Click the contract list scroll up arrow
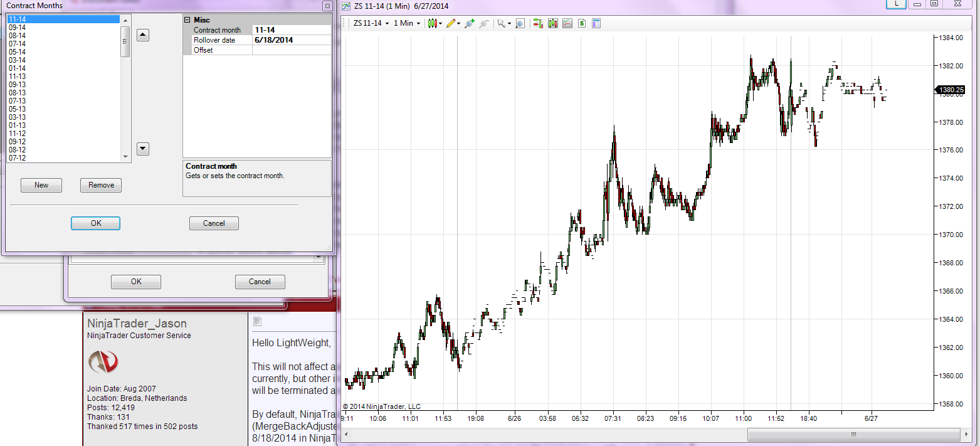This screenshot has height=446, width=980. (x=125, y=20)
